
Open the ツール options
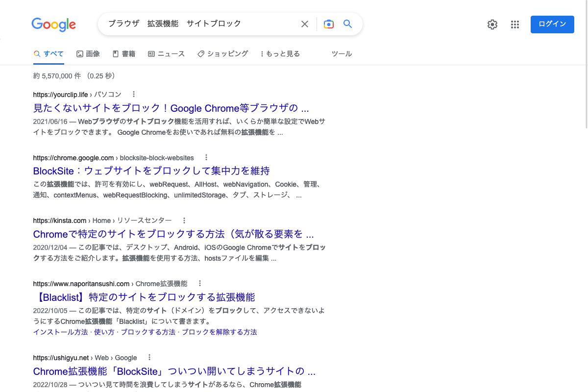coord(342,54)
